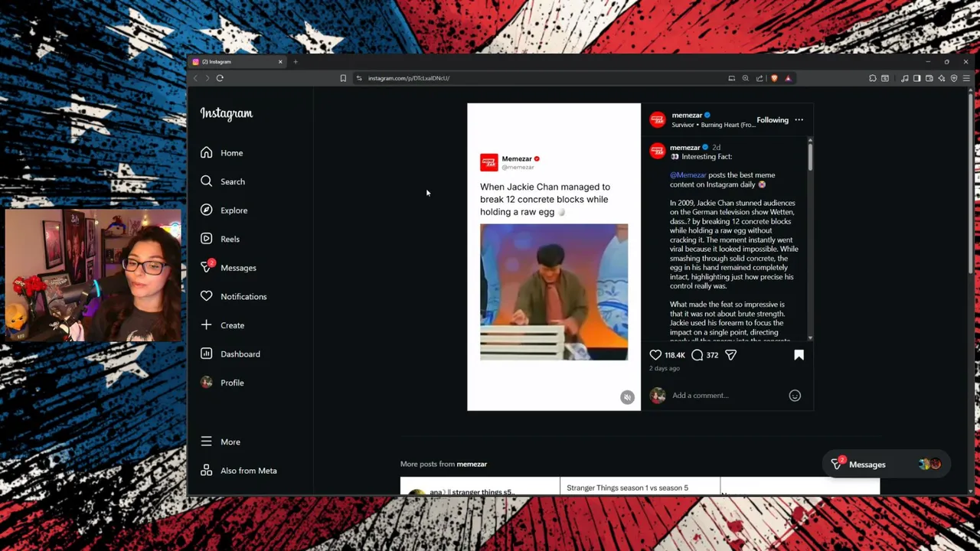Open the browser hamburger main menu

[966, 78]
